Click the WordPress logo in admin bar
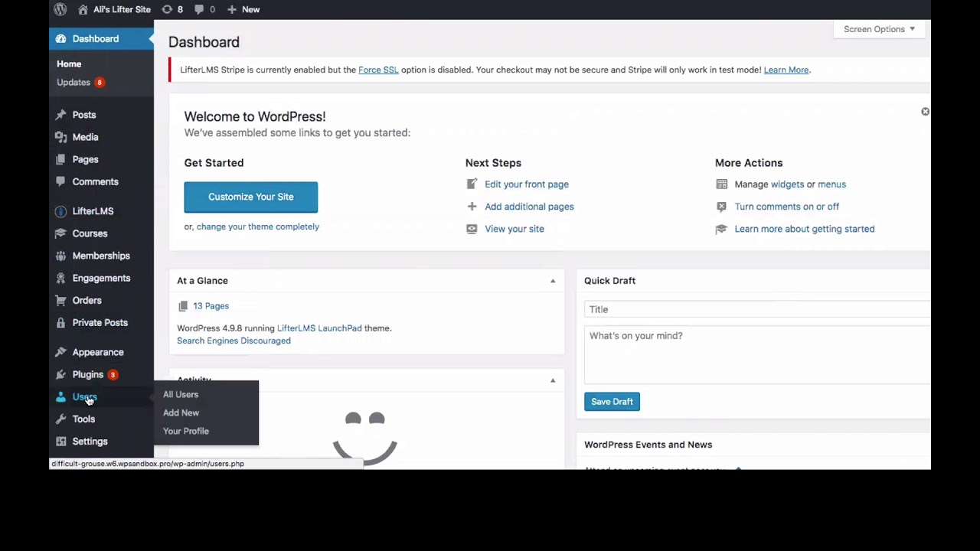This screenshot has height=551, width=980. pos(60,9)
